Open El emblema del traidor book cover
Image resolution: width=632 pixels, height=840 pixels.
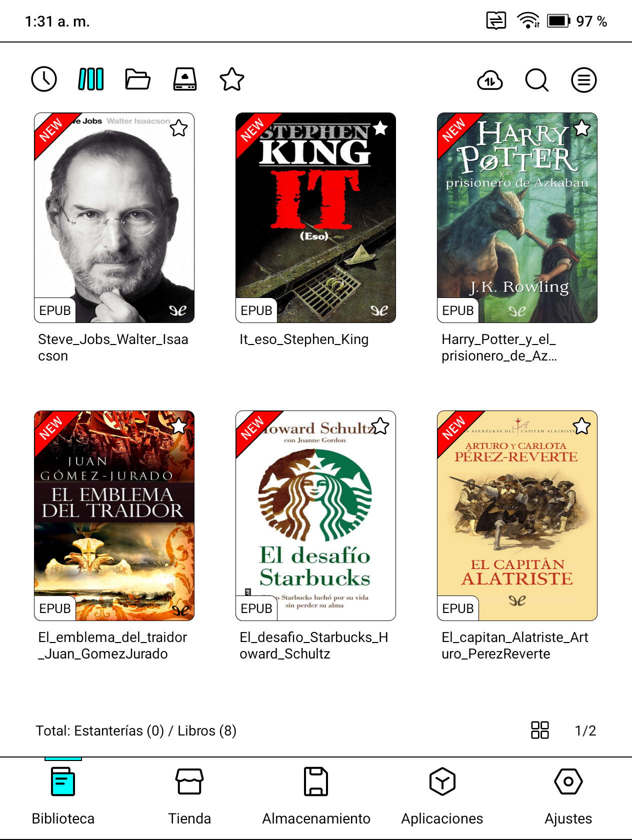(x=114, y=515)
